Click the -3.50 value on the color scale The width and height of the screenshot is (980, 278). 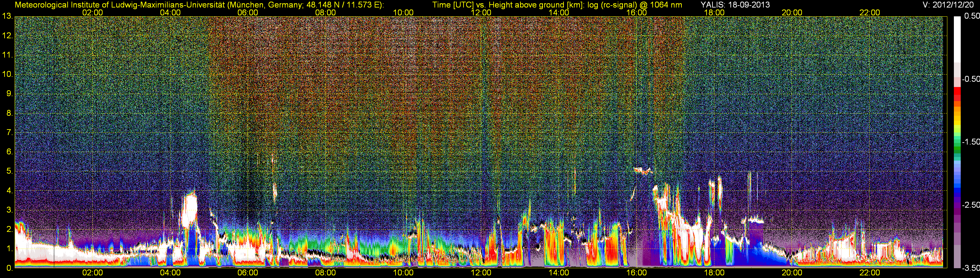[971, 268]
